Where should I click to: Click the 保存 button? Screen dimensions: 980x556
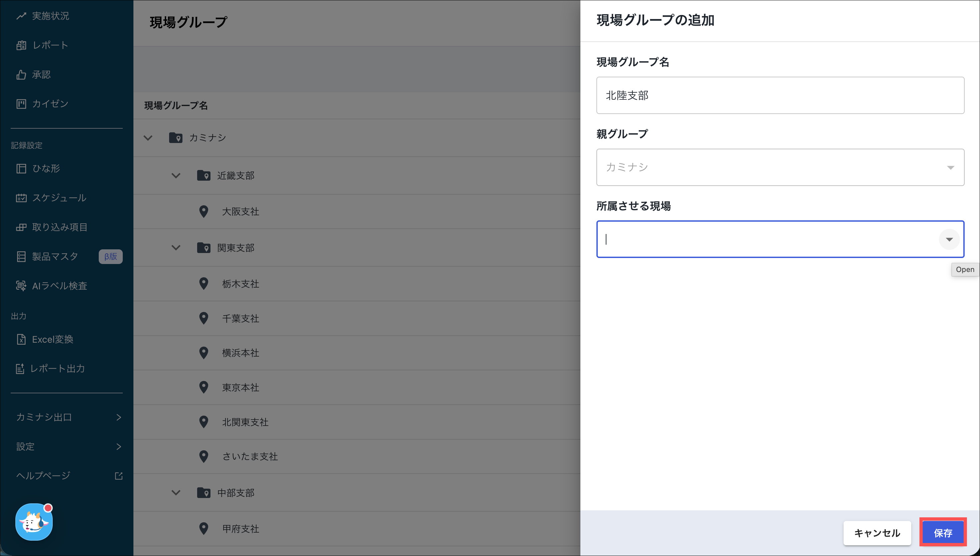(943, 533)
